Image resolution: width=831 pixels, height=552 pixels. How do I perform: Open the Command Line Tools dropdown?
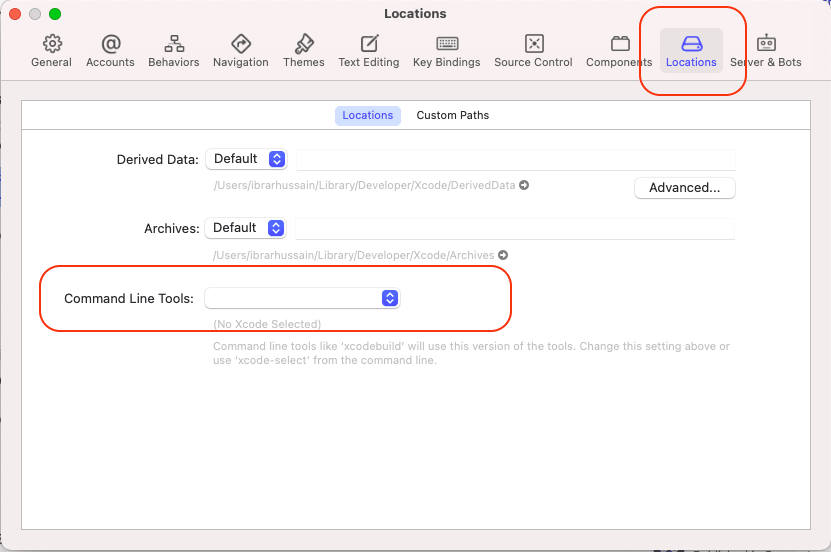click(302, 298)
